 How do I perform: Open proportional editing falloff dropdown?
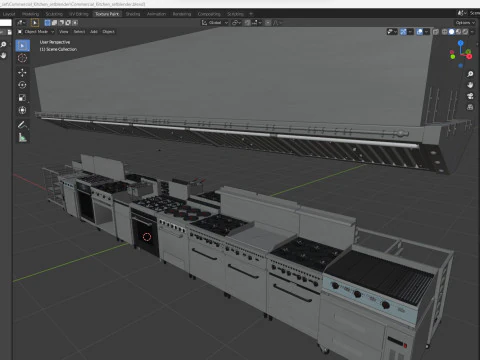click(x=277, y=23)
